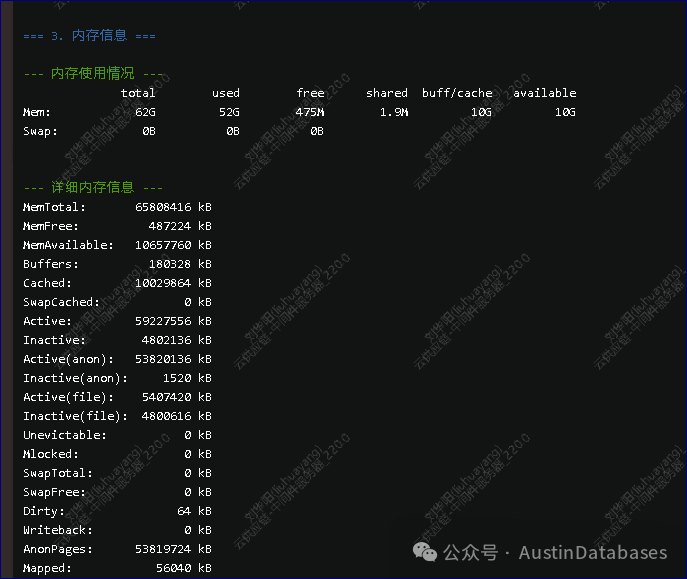This screenshot has width=687, height=579.
Task: Click the Mem free value '475M'
Action: 310,112
